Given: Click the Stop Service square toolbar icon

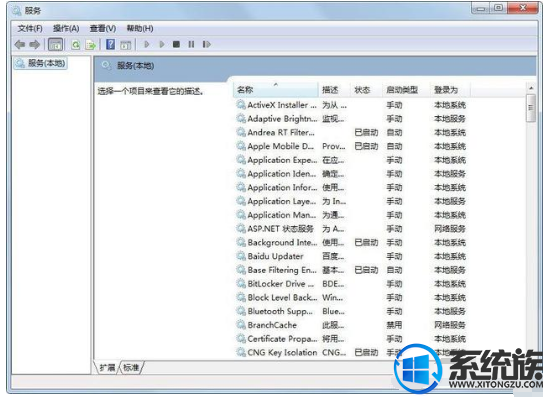Looking at the screenshot, I should pyautogui.click(x=176, y=44).
